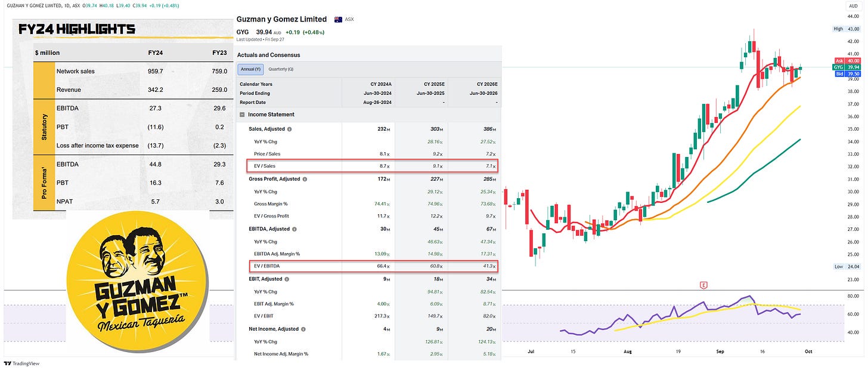Click the EBITDA Adj. Margin % row label

click(x=277, y=254)
